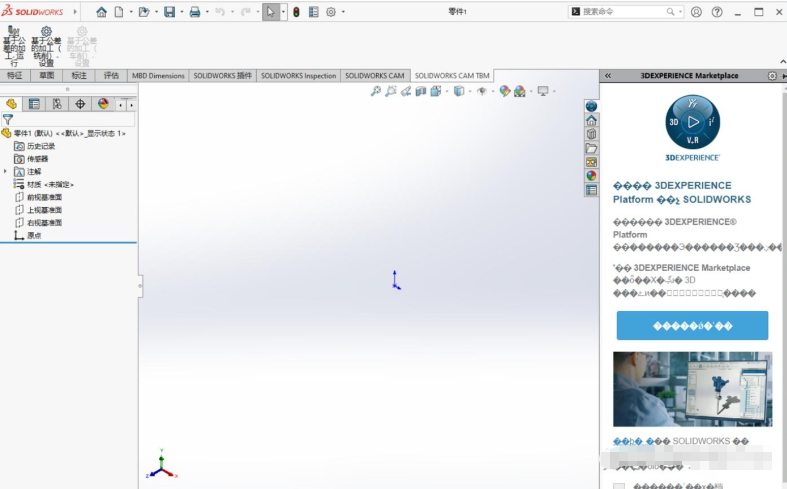Click the Display Style icon
The height and width of the screenshot is (489, 787).
(x=459, y=91)
